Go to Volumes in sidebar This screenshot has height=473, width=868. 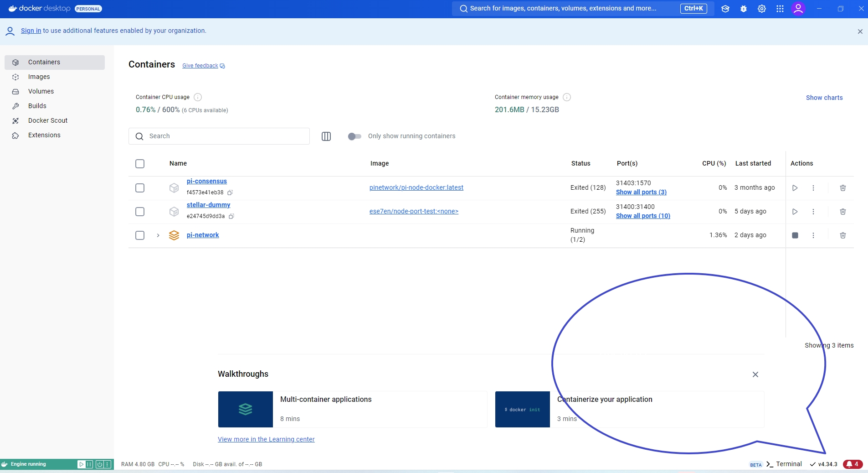point(55,92)
